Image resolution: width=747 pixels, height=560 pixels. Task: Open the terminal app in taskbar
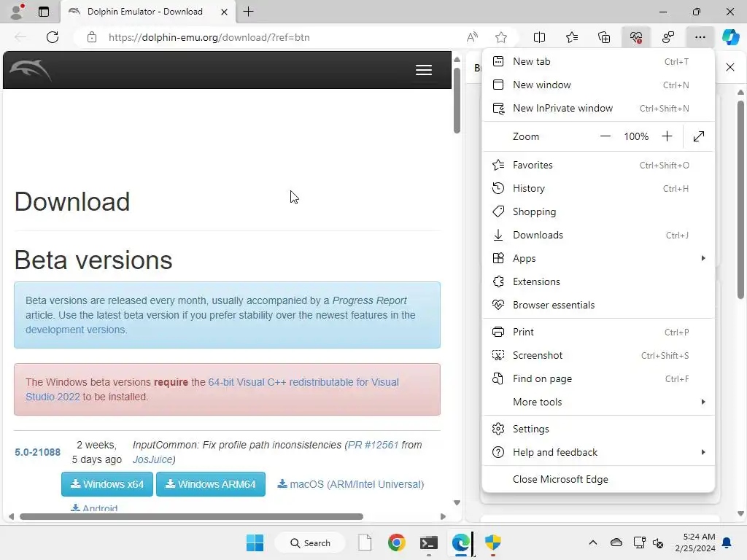(429, 542)
